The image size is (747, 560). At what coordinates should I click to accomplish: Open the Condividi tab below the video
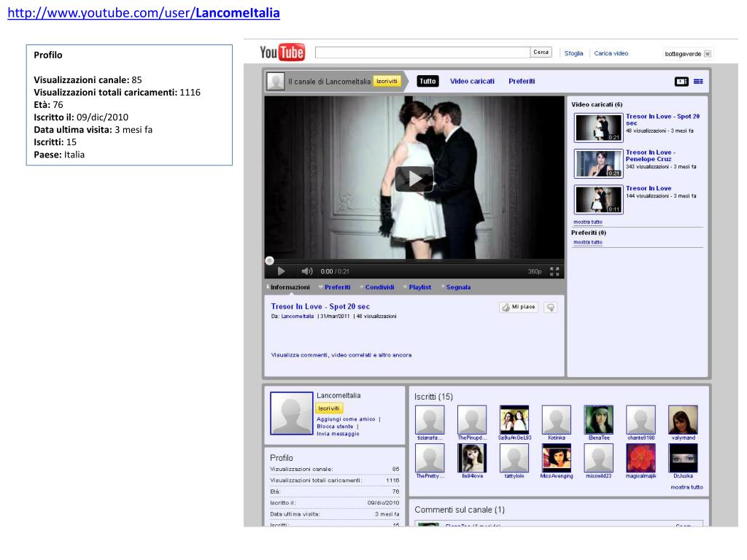(x=379, y=287)
